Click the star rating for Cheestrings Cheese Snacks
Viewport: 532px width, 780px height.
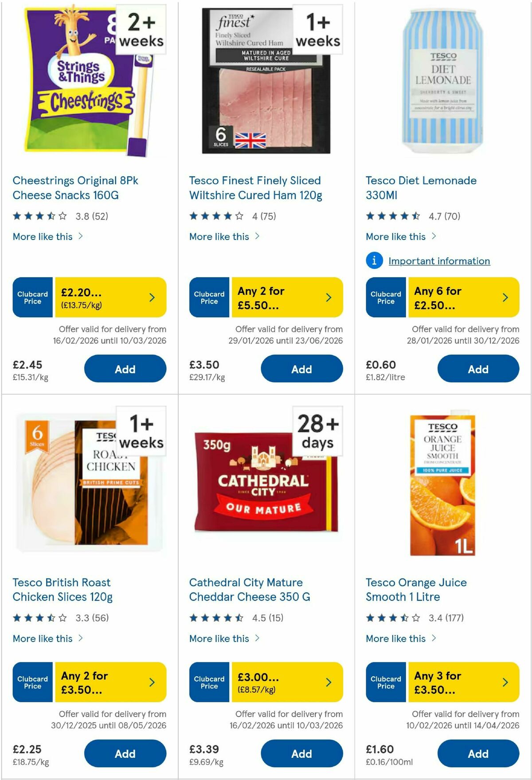(40, 216)
